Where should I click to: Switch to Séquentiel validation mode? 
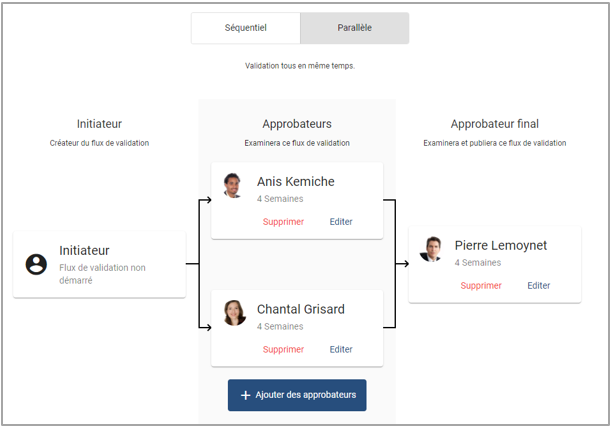click(246, 28)
